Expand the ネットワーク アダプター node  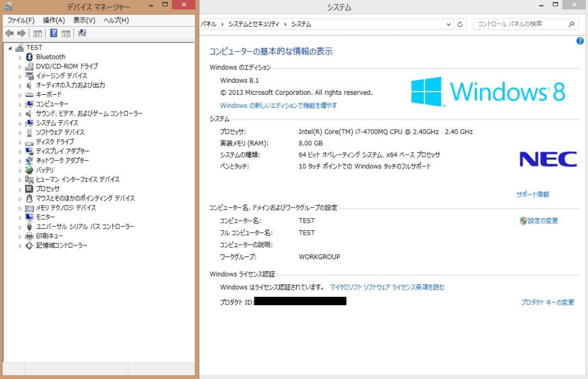pyautogui.click(x=20, y=161)
